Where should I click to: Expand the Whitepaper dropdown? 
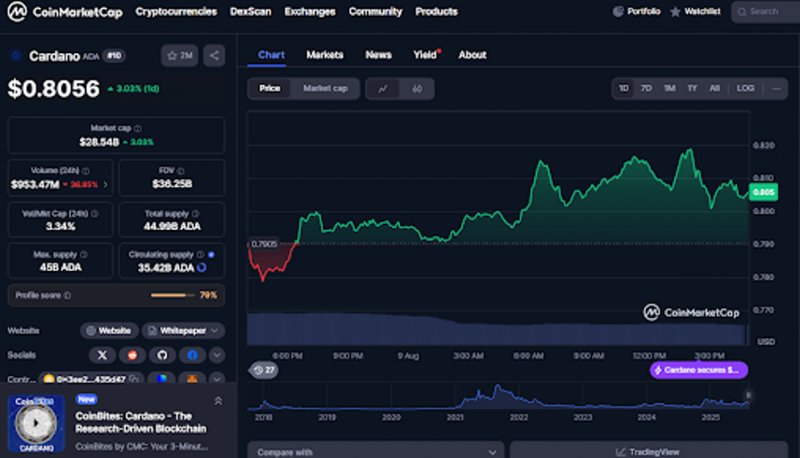coord(183,331)
